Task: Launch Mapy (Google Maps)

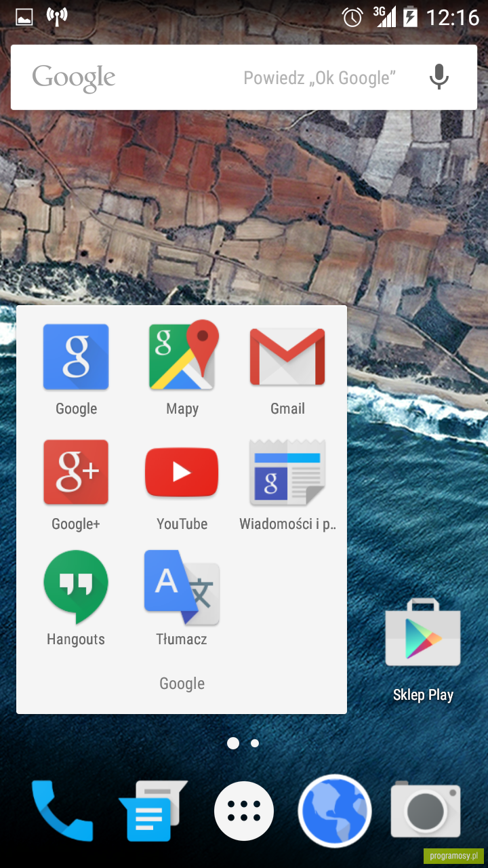Action: tap(182, 355)
